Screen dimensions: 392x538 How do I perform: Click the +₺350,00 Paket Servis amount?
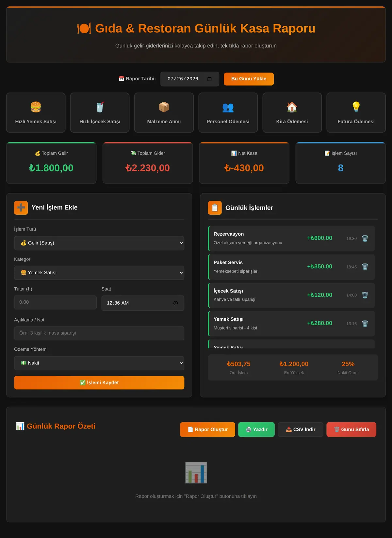click(319, 267)
